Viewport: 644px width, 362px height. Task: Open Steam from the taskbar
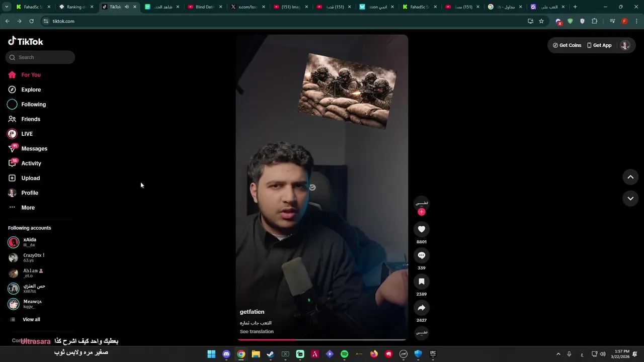pyautogui.click(x=270, y=354)
